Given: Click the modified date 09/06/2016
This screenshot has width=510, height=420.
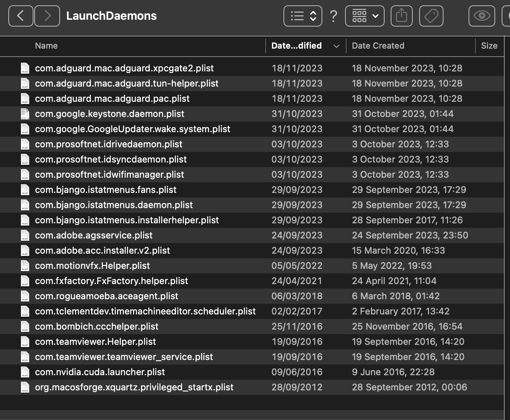Looking at the screenshot, I should pyautogui.click(x=297, y=372).
